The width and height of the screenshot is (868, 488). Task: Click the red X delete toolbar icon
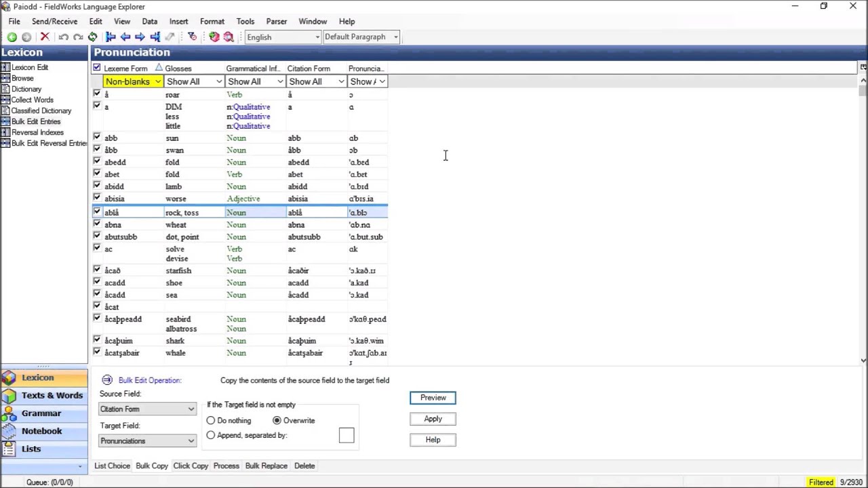(45, 37)
